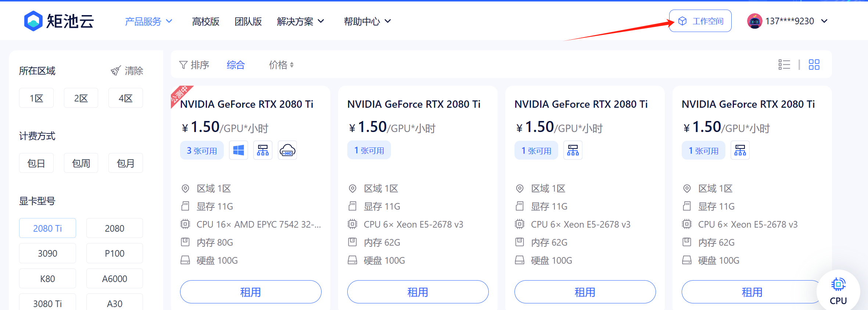This screenshot has height=310, width=868.
Task: Click the network icon on fourth card
Action: [740, 150]
